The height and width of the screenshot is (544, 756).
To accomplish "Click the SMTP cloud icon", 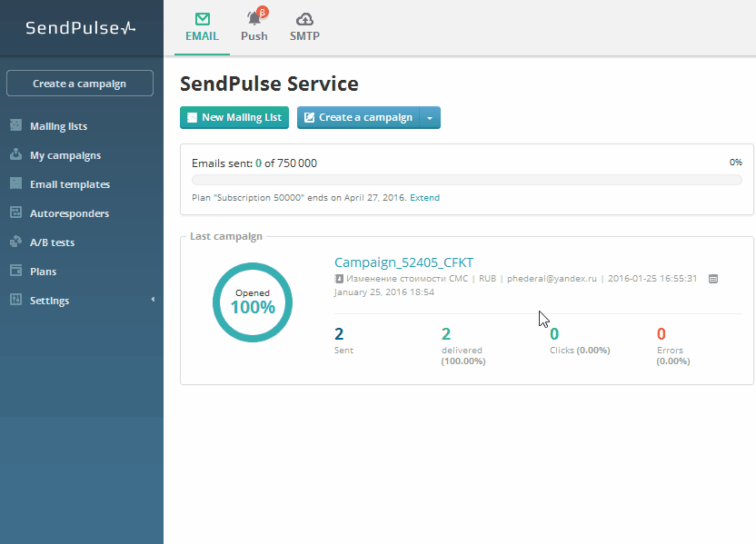I will click(304, 19).
